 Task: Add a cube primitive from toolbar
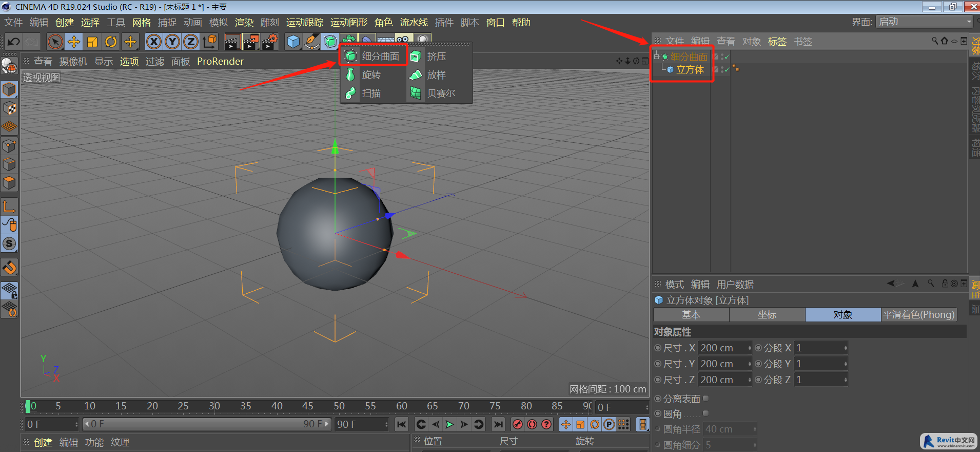coord(293,42)
